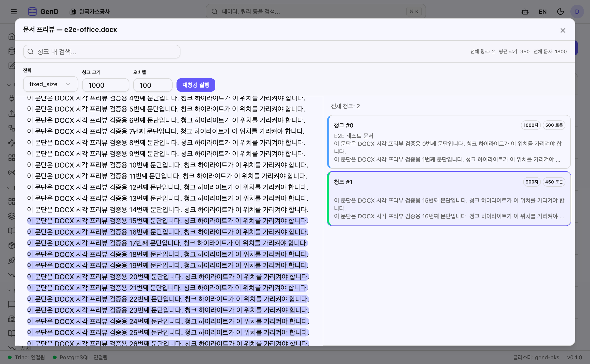Click the search magnifier icon in top bar
This screenshot has width=590, height=364.
click(x=215, y=12)
